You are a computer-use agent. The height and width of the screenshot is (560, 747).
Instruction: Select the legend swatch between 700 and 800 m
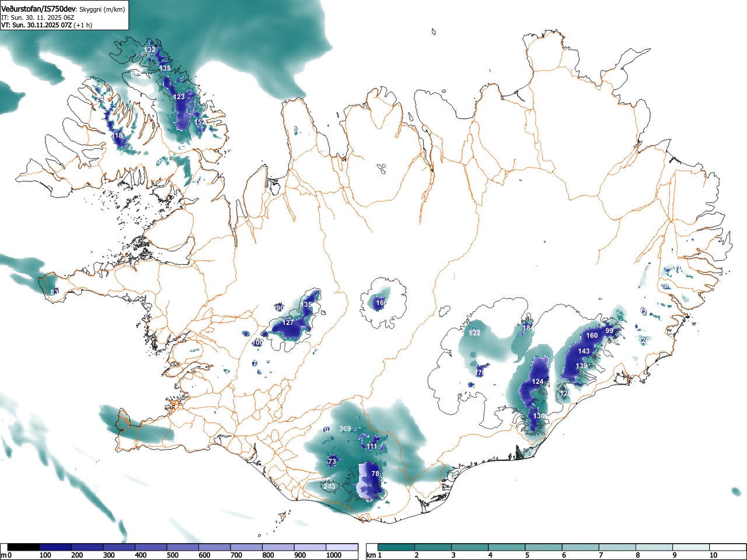click(247, 547)
